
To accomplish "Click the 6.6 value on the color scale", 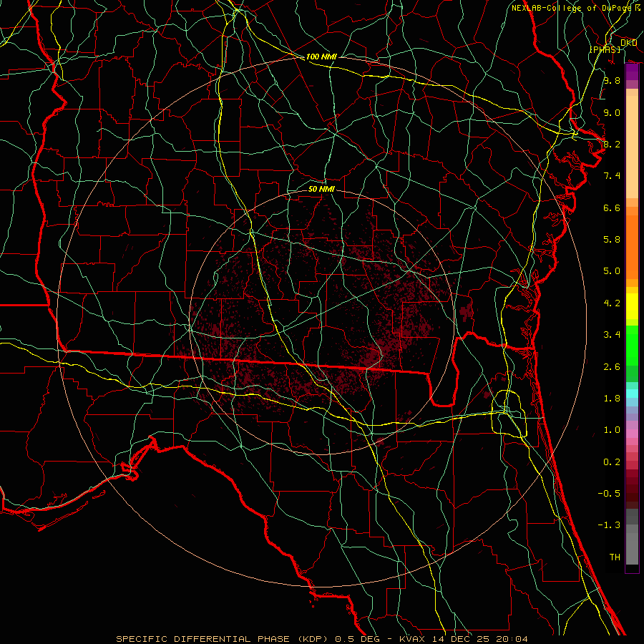I will (612, 208).
